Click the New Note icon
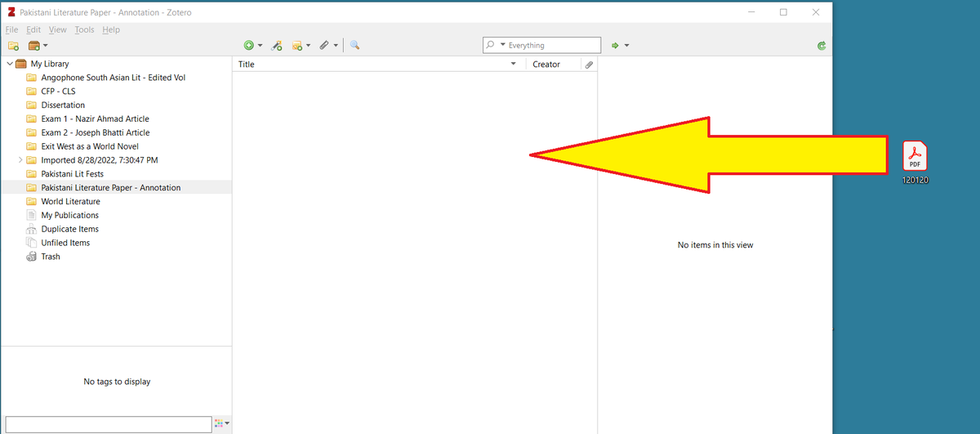Image resolution: width=980 pixels, height=434 pixels. 297,46
